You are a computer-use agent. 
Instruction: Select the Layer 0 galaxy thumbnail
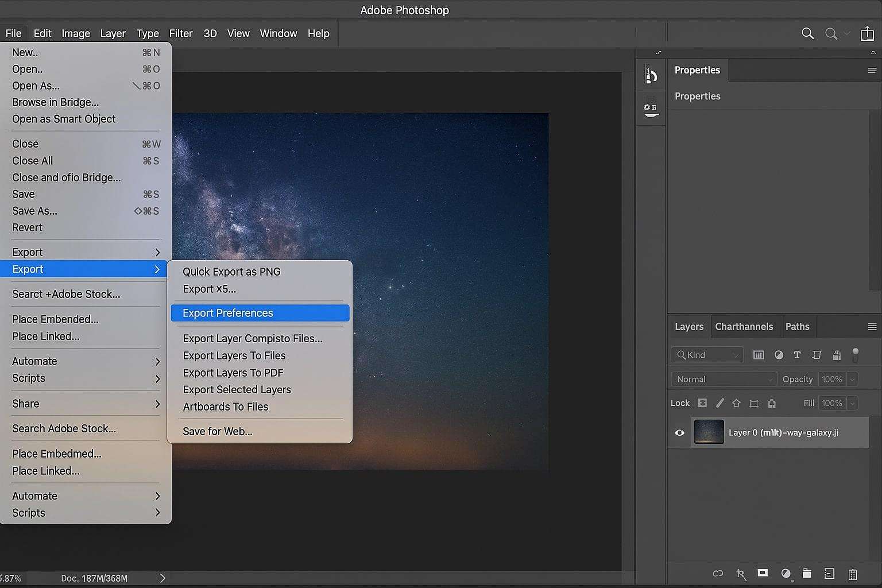coord(709,432)
